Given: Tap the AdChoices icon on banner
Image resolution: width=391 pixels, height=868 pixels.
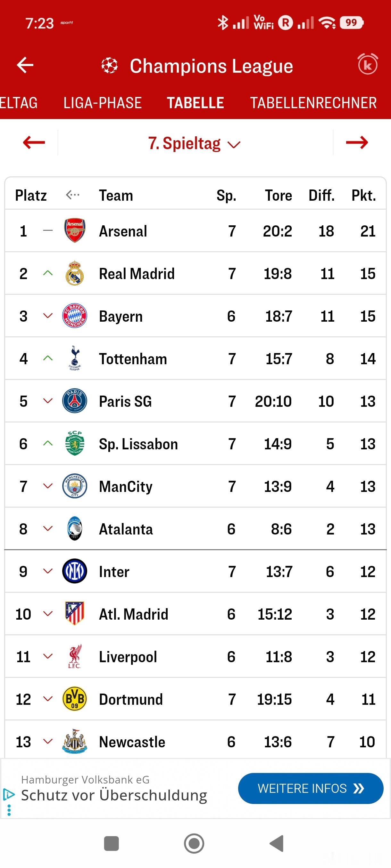Looking at the screenshot, I should [9, 795].
